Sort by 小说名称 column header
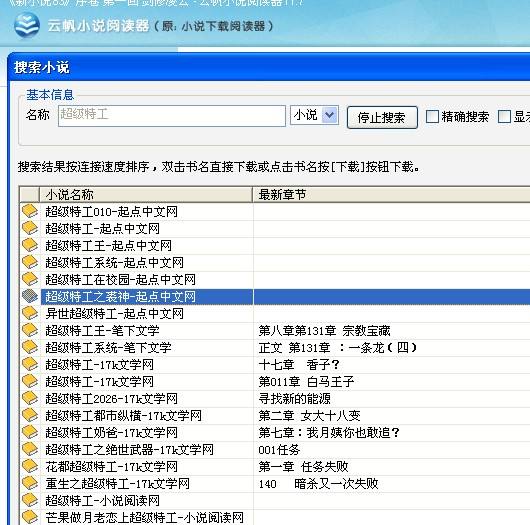Image resolution: width=530 pixels, height=525 pixels. [146, 194]
